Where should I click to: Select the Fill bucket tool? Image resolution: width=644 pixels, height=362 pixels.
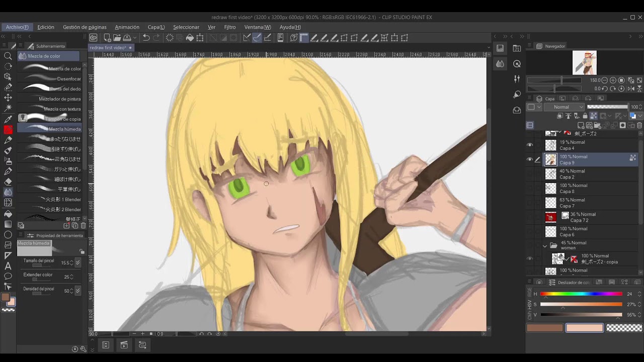(x=8, y=214)
